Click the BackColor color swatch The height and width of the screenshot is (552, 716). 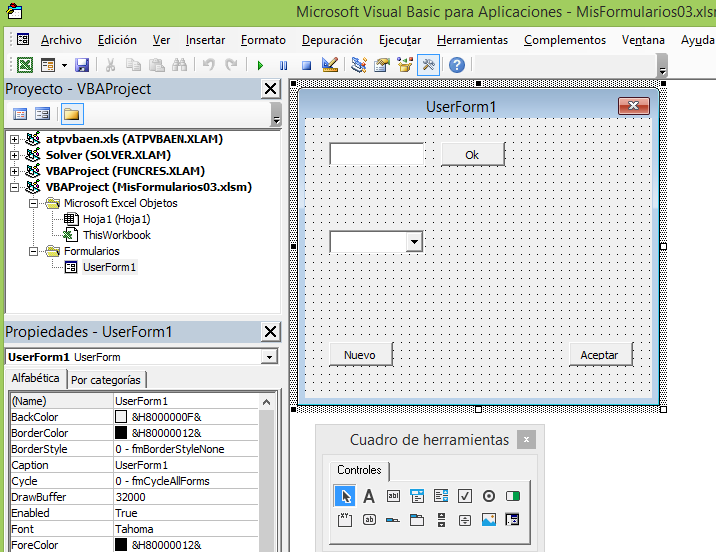121,416
